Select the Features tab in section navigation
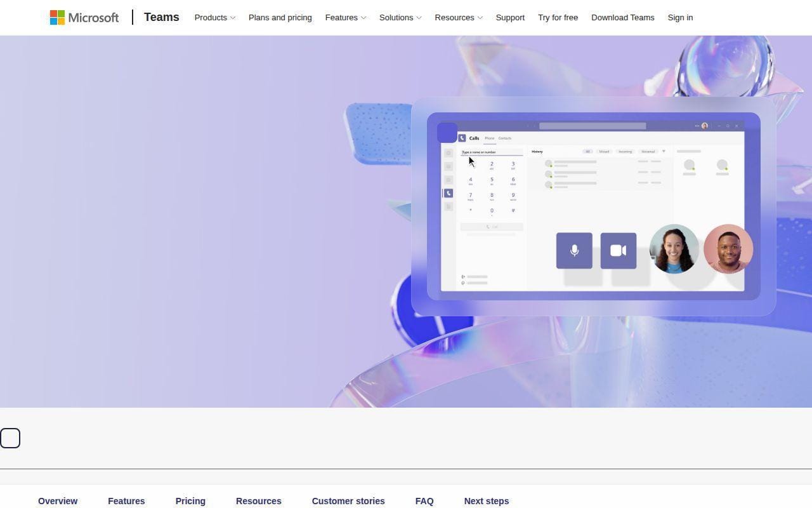The width and height of the screenshot is (812, 508). coord(126,501)
